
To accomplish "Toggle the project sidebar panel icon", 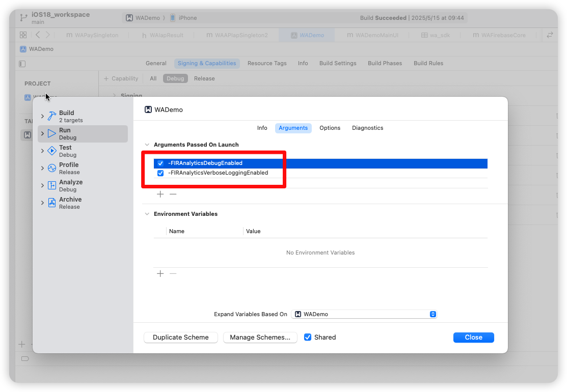I will (x=22, y=64).
